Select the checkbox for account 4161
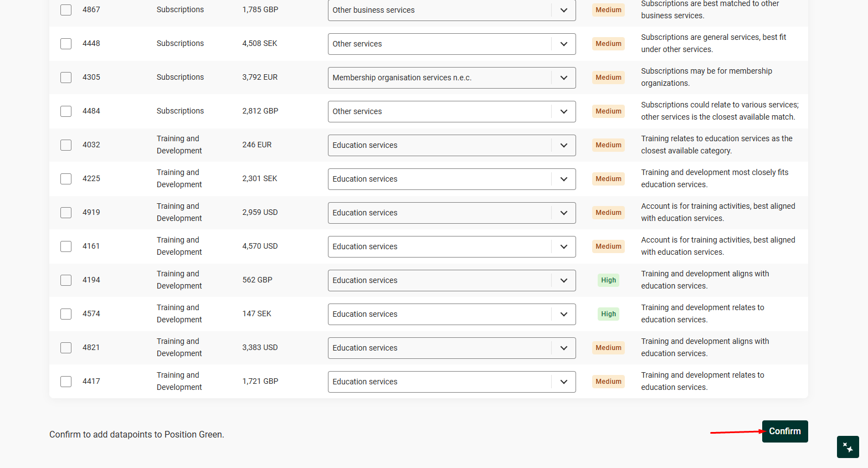The height and width of the screenshot is (468, 868). tap(66, 246)
